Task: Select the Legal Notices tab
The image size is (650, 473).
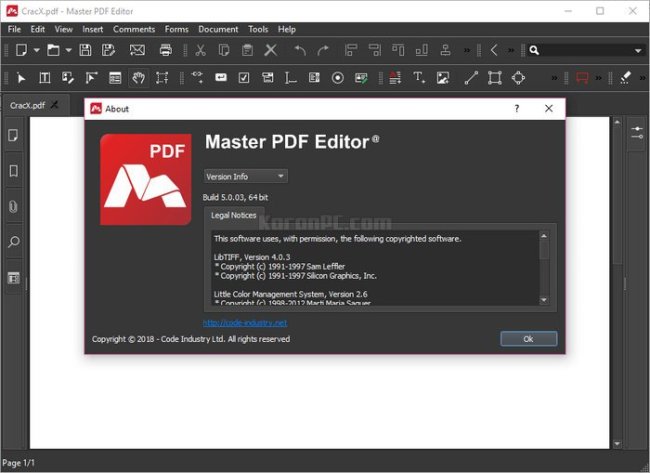Action: 233,215
